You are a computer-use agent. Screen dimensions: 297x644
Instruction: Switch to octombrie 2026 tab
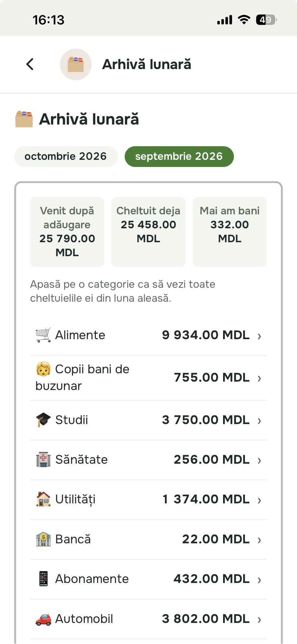[x=66, y=156]
